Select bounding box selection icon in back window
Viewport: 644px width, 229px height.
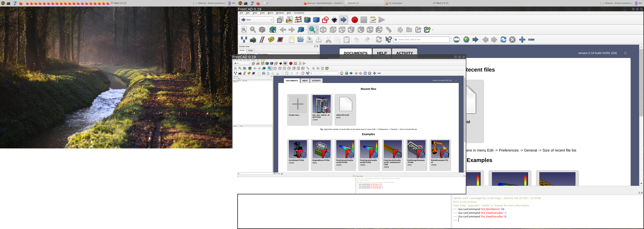coord(273,30)
